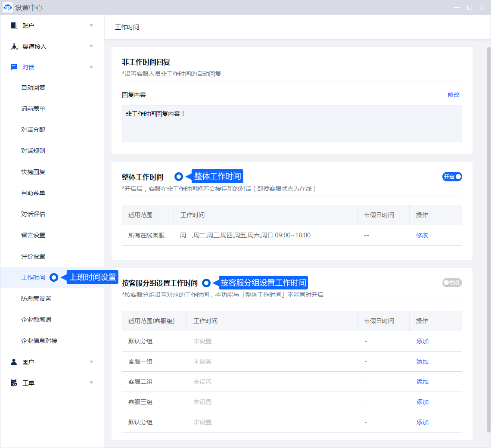The height and width of the screenshot is (448, 491).
Task: Select 防恶意设置 in the sidebar
Action: tap(36, 299)
